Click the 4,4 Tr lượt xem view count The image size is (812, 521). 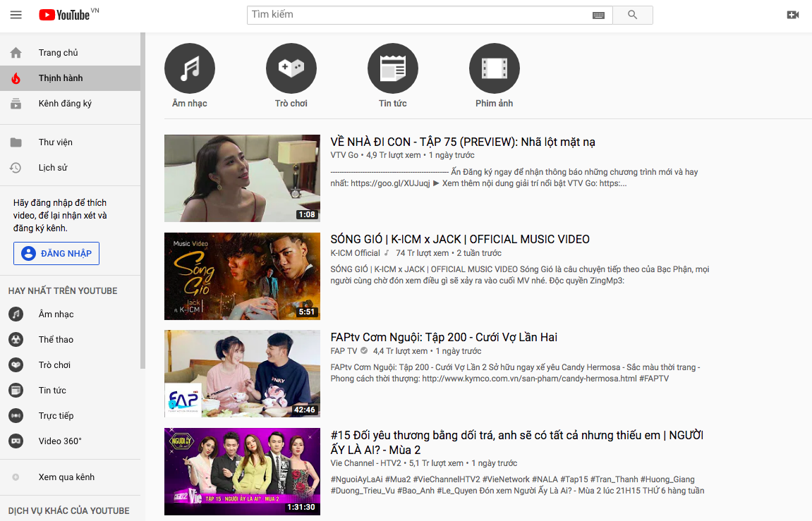pyautogui.click(x=400, y=351)
